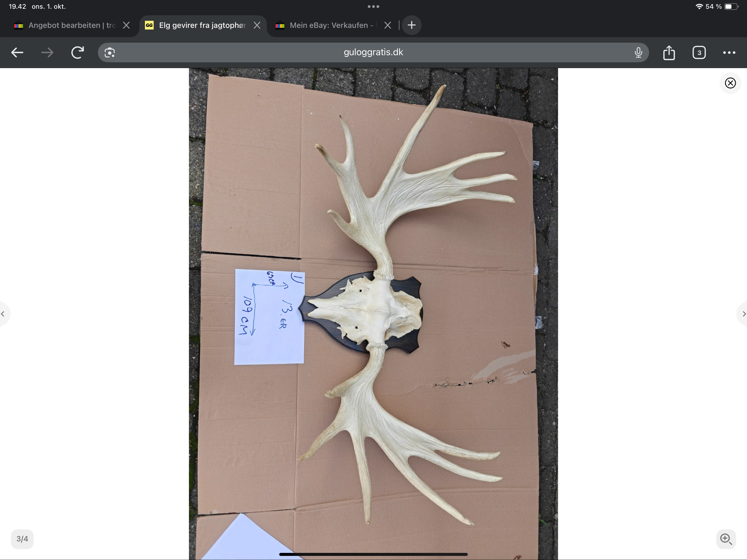Close the Angebot bearbeiten tab
Image resolution: width=747 pixels, height=560 pixels.
tap(126, 25)
